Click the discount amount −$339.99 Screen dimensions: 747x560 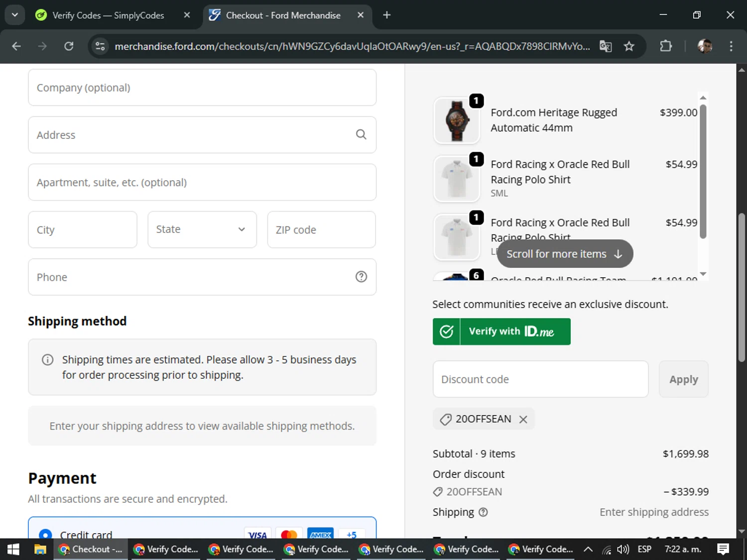686,492
